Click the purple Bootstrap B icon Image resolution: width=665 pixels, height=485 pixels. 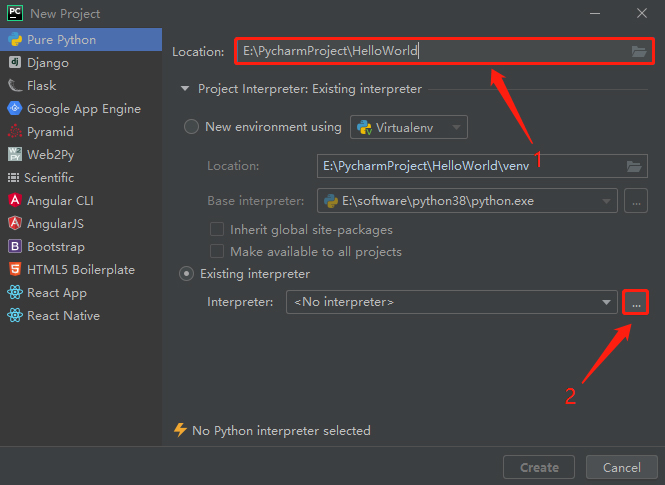[x=15, y=246]
